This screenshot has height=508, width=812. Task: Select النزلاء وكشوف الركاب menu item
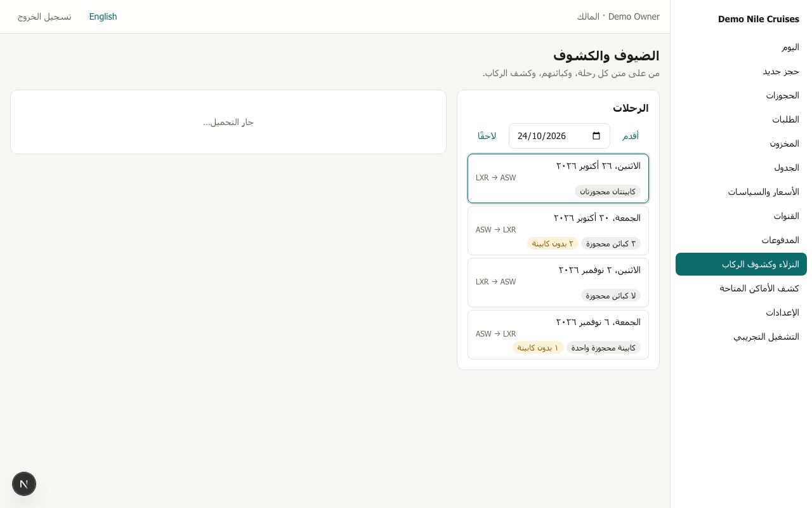(x=741, y=264)
